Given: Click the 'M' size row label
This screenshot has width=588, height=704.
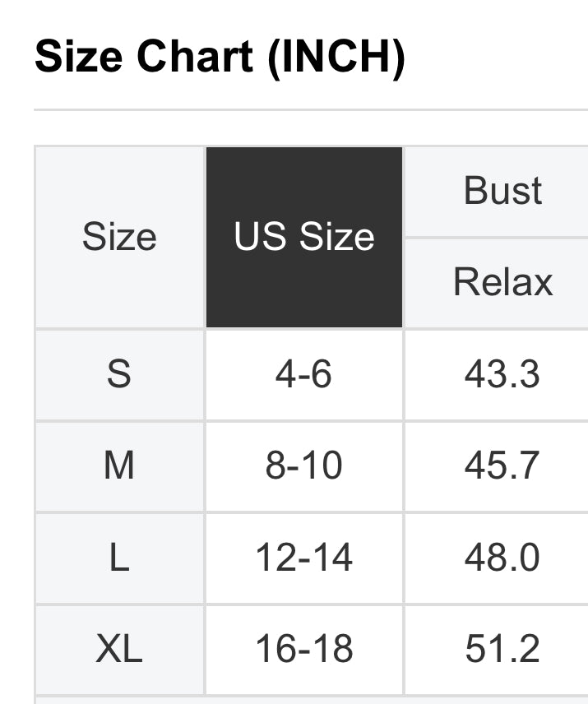Looking at the screenshot, I should pyautogui.click(x=119, y=466).
